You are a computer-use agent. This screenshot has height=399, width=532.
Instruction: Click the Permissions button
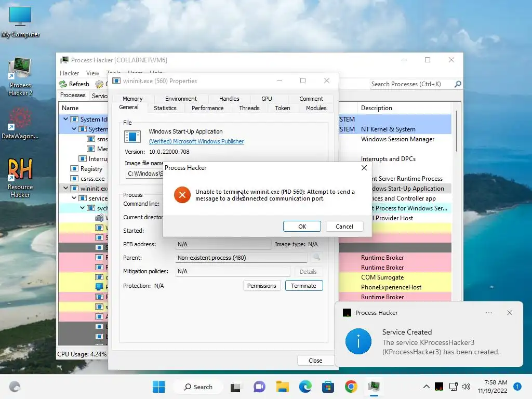(x=262, y=286)
